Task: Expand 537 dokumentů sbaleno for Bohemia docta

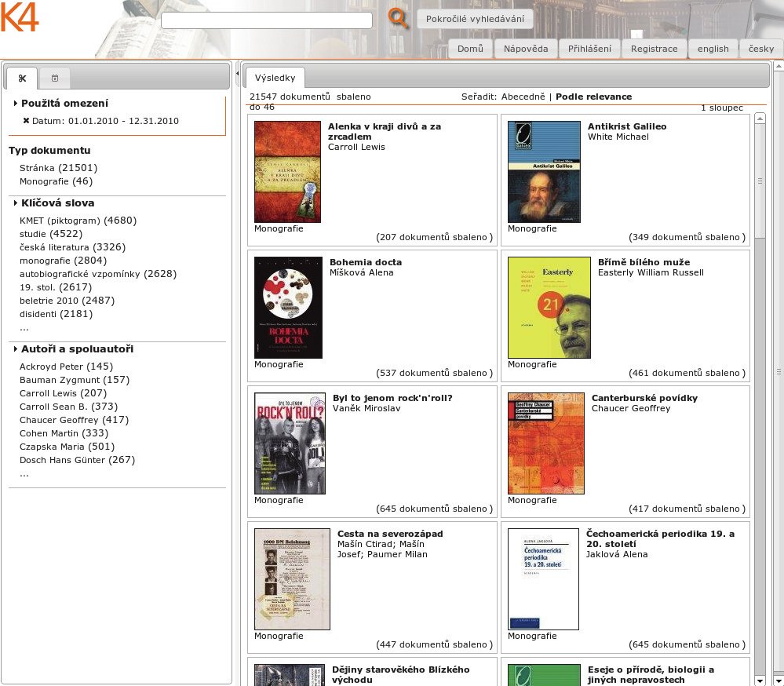Action: click(x=434, y=373)
